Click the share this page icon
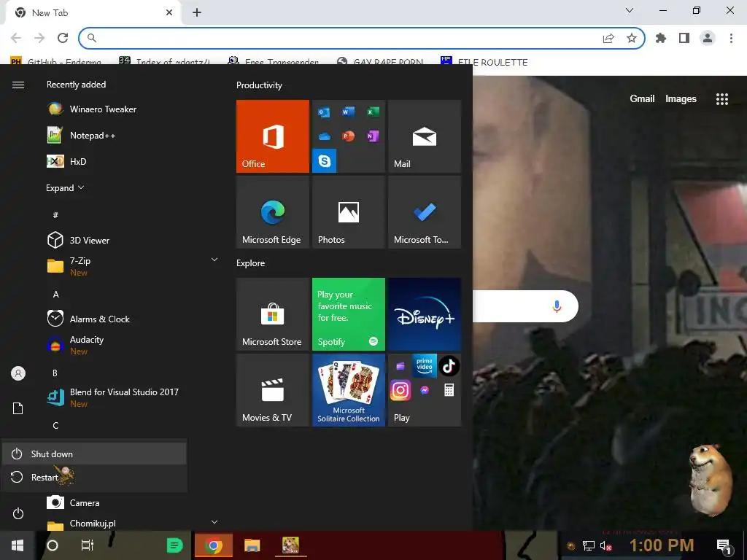The image size is (747, 560). coord(608,38)
